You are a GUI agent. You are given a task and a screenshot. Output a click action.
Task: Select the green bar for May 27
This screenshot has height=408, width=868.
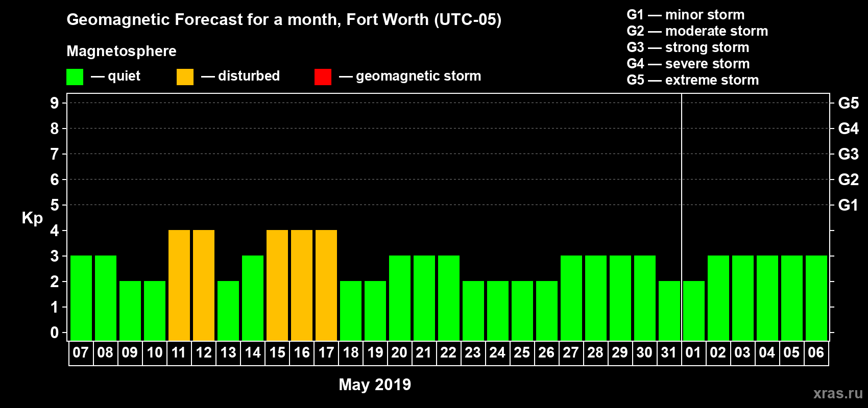click(x=571, y=298)
